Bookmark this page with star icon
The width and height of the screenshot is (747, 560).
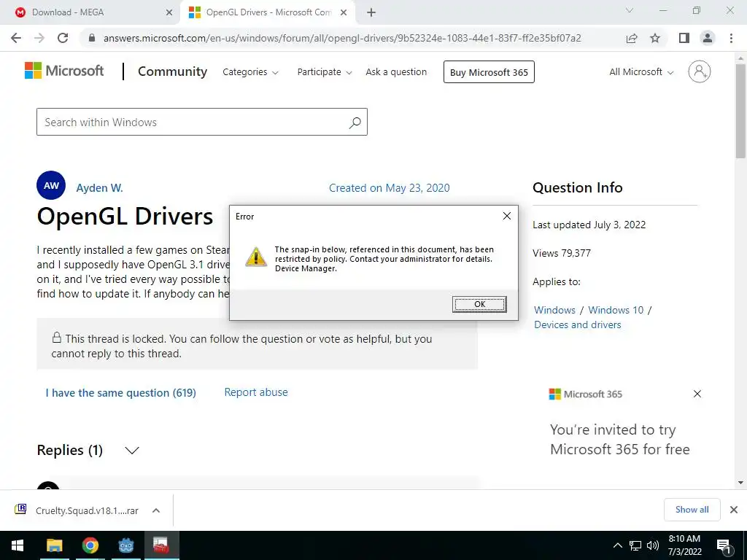[655, 38]
